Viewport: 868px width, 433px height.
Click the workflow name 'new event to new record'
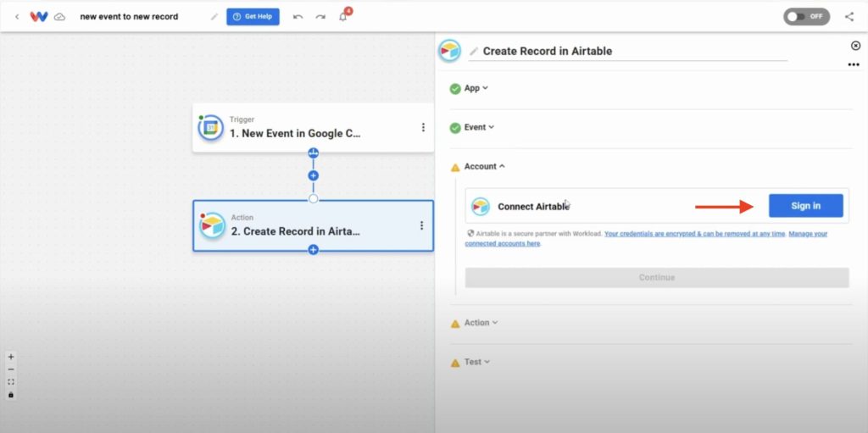(129, 17)
